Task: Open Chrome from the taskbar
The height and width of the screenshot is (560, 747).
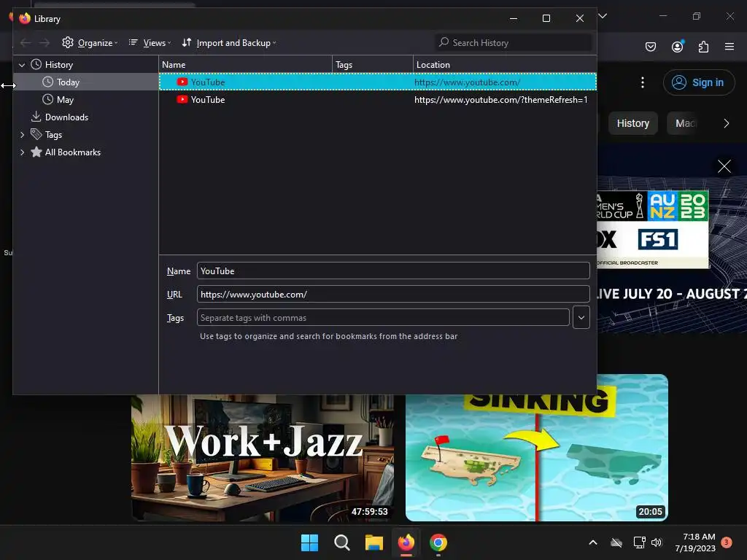Action: pos(438,542)
